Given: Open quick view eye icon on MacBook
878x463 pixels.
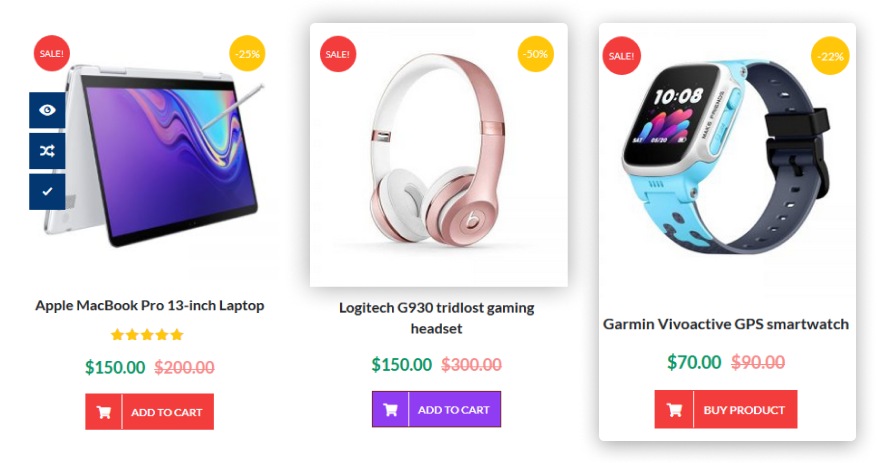Looking at the screenshot, I should [47, 110].
